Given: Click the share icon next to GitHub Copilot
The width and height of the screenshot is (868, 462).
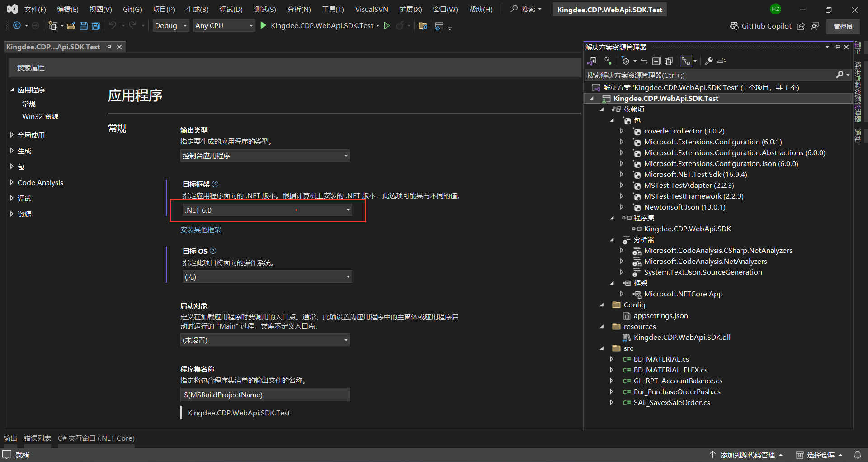Looking at the screenshot, I should click(x=801, y=26).
